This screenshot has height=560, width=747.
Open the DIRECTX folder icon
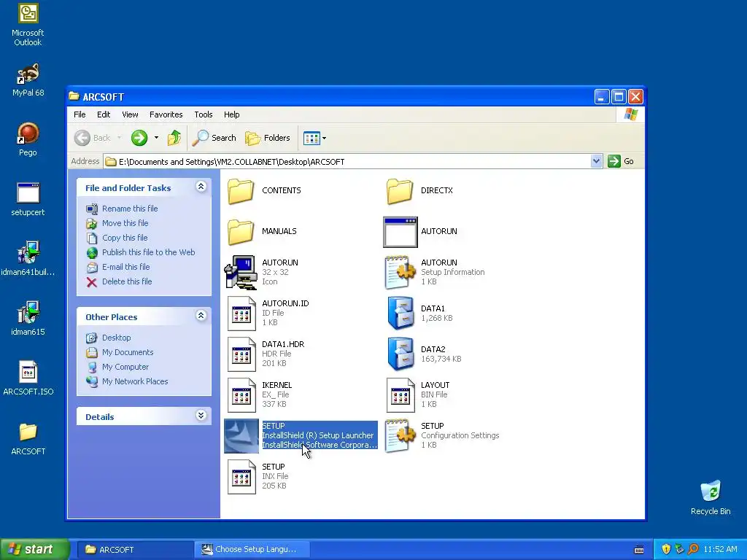(x=400, y=190)
